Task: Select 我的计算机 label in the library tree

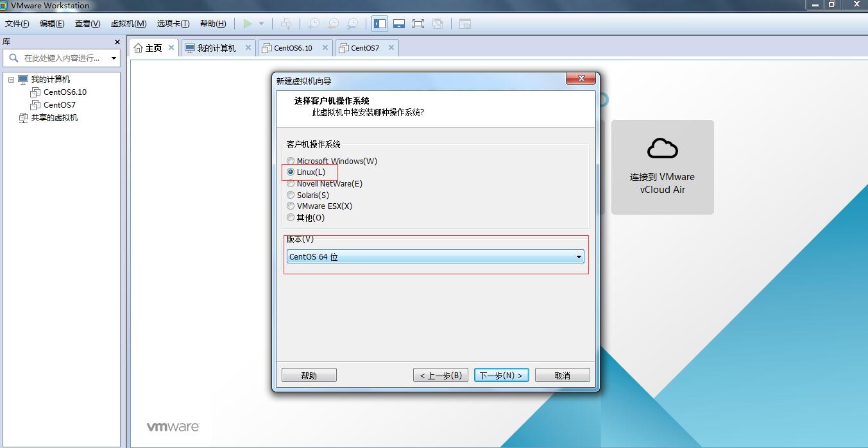Action: pos(51,79)
